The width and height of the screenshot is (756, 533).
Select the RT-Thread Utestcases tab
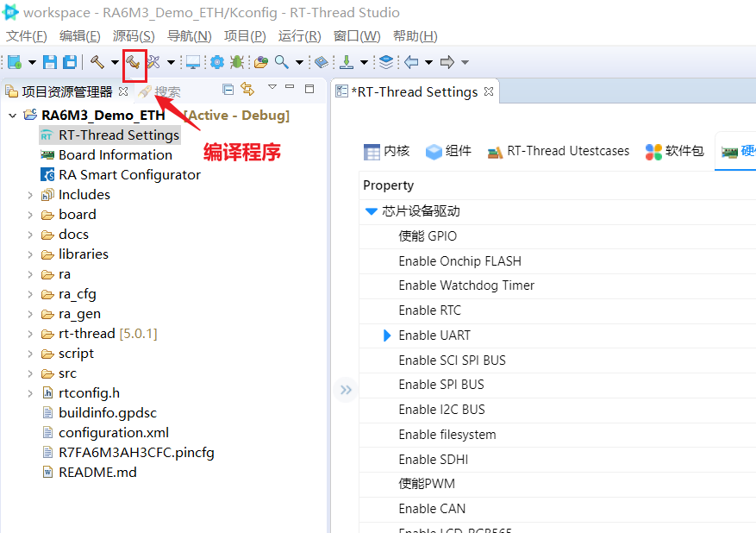(x=559, y=152)
